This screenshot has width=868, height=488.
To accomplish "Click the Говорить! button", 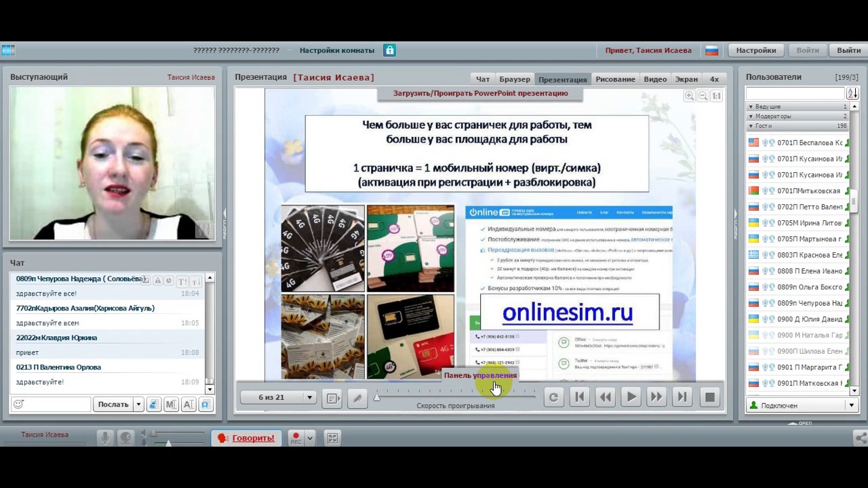I will 246,438.
